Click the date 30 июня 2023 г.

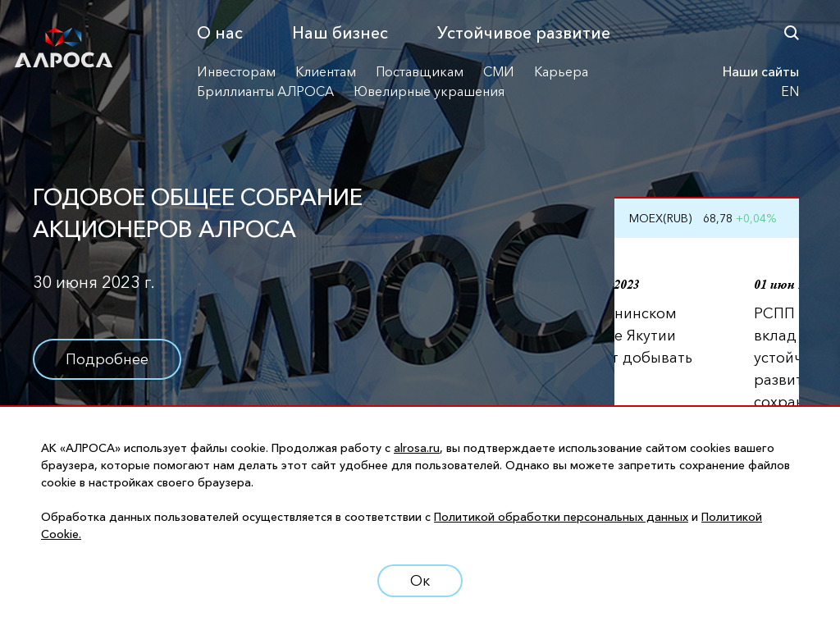pos(94,282)
